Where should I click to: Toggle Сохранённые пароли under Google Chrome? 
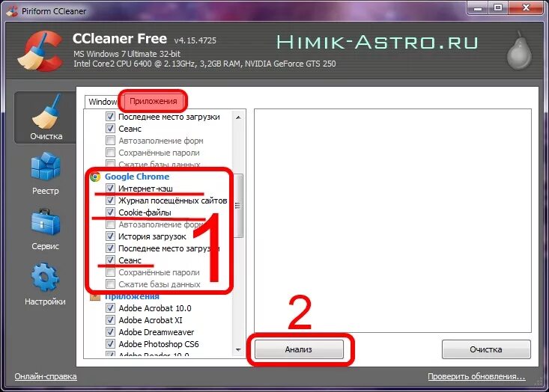[x=110, y=272]
